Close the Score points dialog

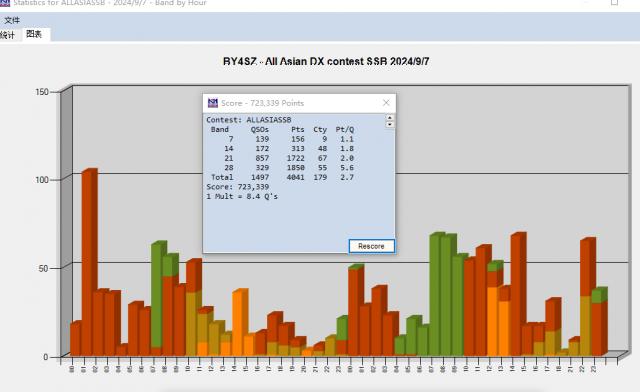pyautogui.click(x=386, y=103)
